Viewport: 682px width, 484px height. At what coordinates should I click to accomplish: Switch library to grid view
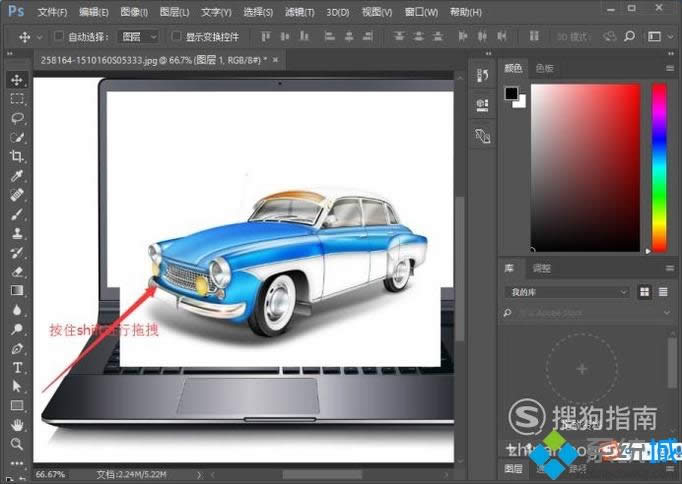(x=644, y=292)
